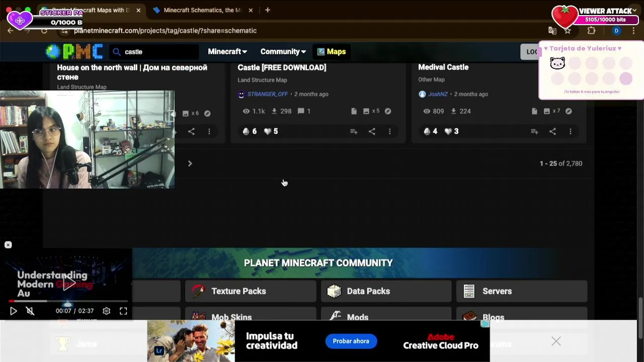
Task: Add Medival Castle to a collection
Action: pos(534,131)
